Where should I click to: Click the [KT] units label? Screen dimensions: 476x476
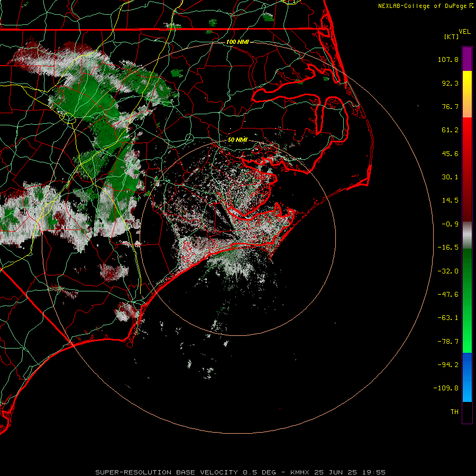pyautogui.click(x=452, y=36)
